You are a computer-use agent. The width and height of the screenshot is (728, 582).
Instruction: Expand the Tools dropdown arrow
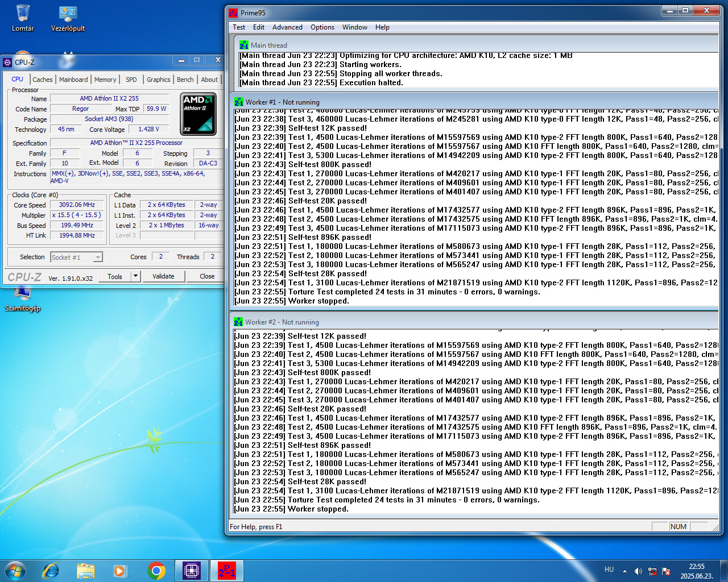[x=135, y=276]
